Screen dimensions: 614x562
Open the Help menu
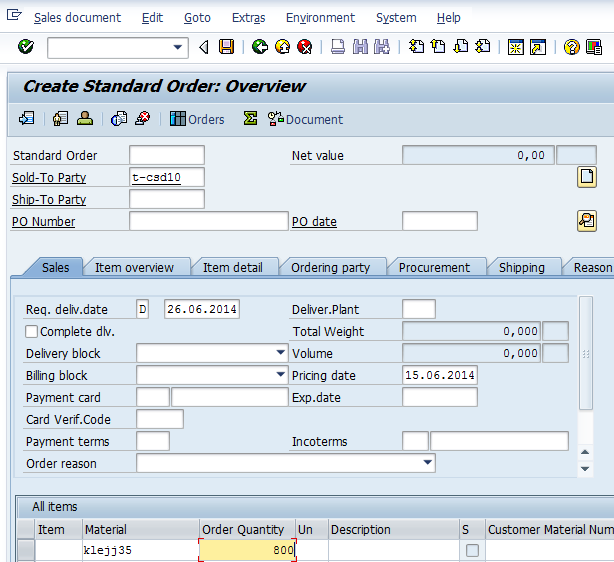[x=448, y=18]
